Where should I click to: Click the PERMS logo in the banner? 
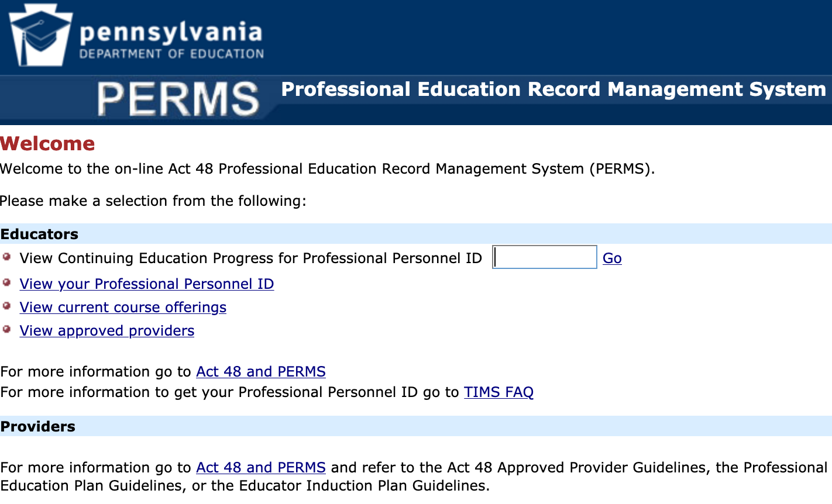pyautogui.click(x=178, y=98)
